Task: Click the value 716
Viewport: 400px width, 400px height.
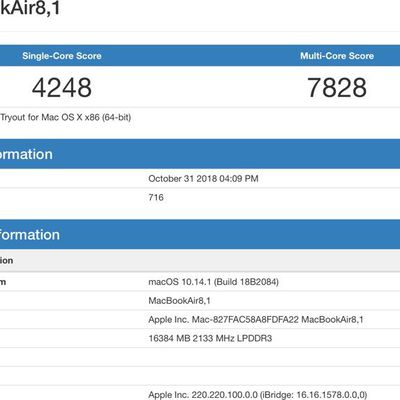Action: click(x=156, y=197)
